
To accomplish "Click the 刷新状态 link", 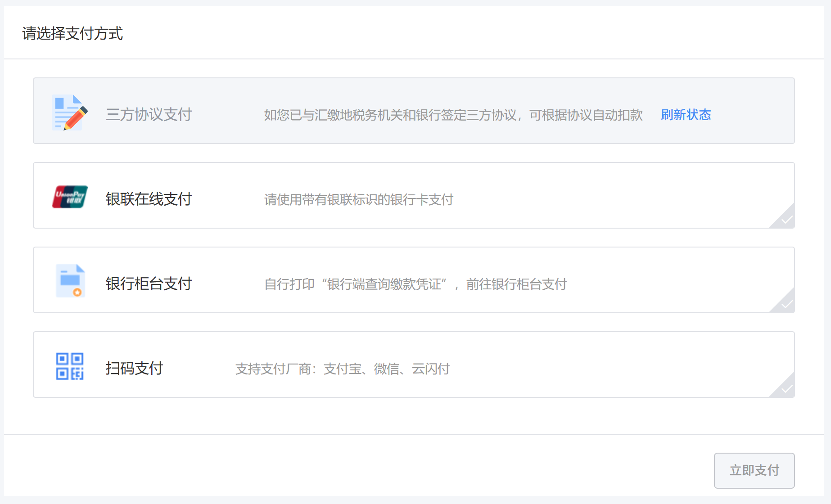I will (x=686, y=115).
